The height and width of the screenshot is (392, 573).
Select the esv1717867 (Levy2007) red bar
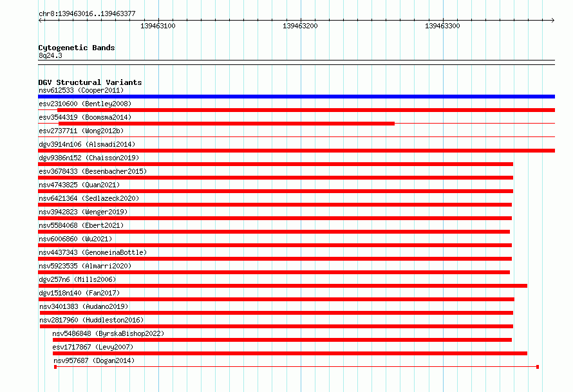(x=290, y=353)
